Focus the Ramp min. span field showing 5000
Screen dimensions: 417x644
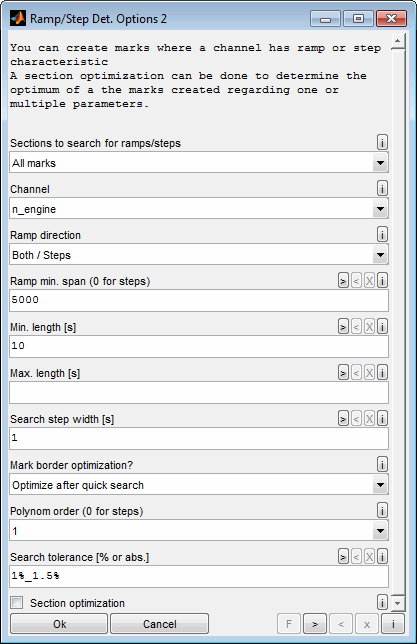tap(199, 300)
